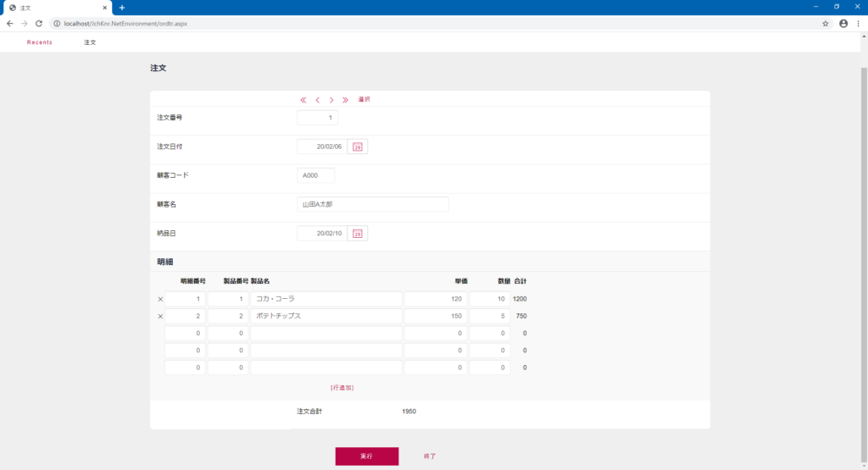
Task: Go back in browser history
Action: [9, 23]
